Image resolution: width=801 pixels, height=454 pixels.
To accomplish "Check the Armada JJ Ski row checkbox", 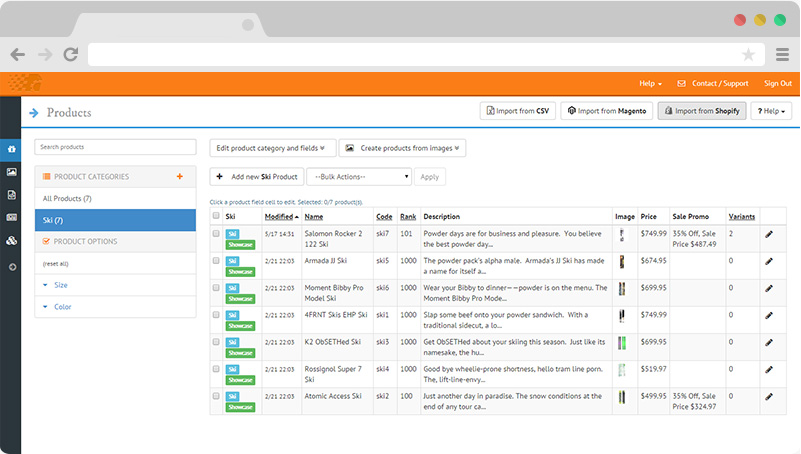I will click(216, 260).
